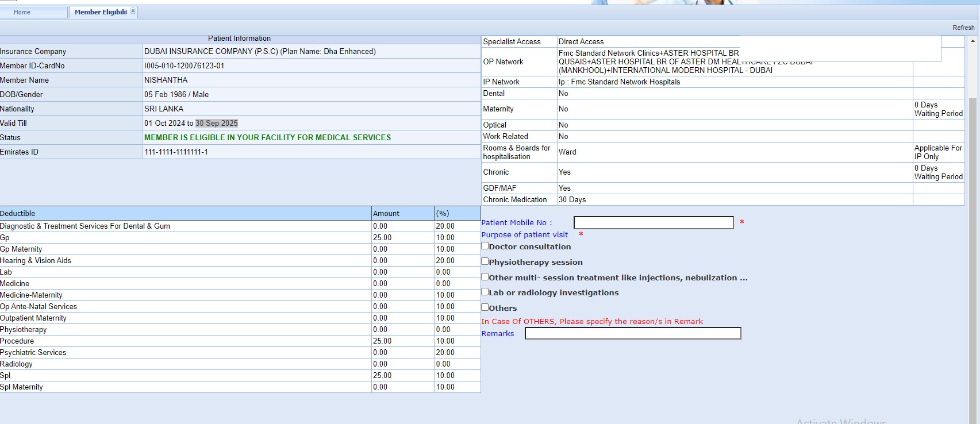Switch to the Home tab
The height and width of the screenshot is (424, 980).
point(22,12)
